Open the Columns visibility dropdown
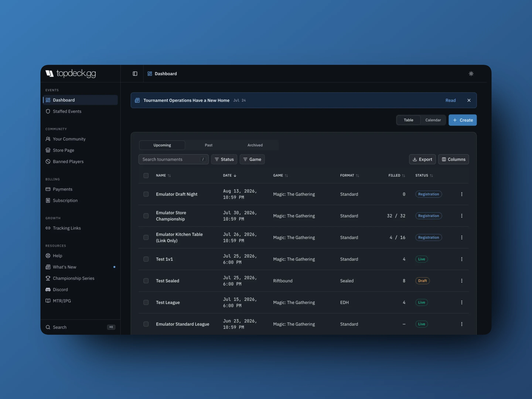This screenshot has height=399, width=532. click(453, 159)
